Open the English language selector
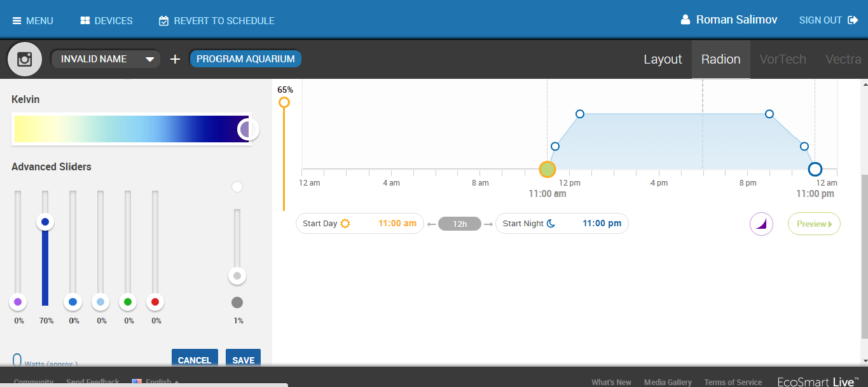This screenshot has width=868, height=387. click(155, 382)
